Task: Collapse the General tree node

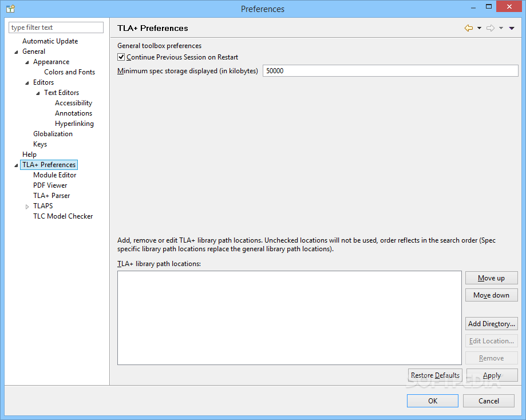Action: 16,52
